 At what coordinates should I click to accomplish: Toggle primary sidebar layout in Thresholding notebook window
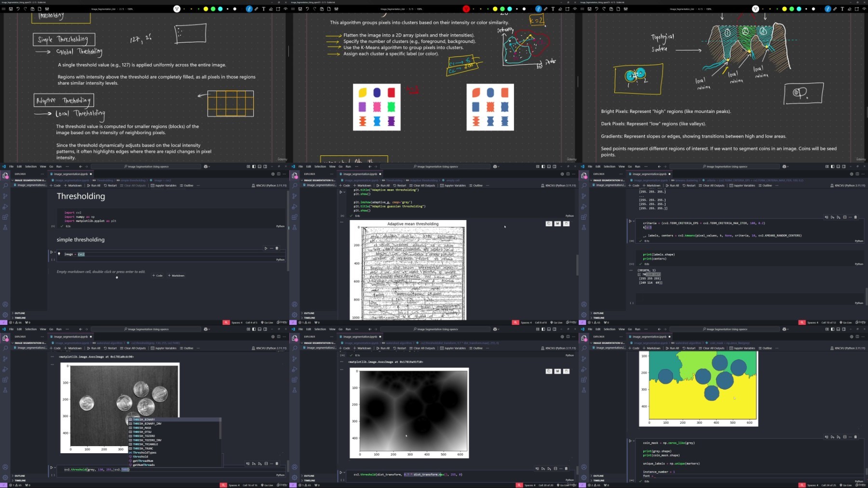coord(254,167)
